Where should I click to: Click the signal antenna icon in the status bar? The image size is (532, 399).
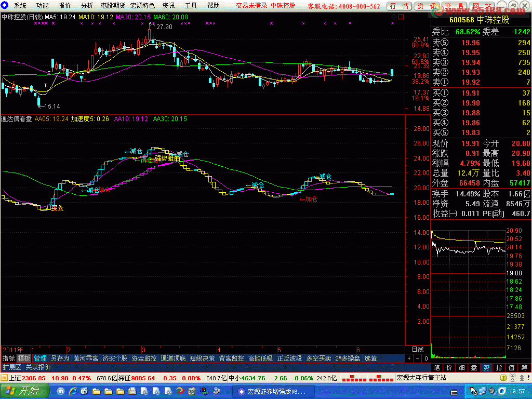(x=512, y=378)
